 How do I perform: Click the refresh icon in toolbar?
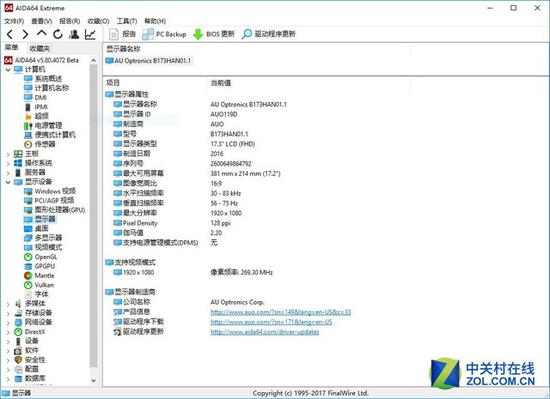(x=58, y=34)
